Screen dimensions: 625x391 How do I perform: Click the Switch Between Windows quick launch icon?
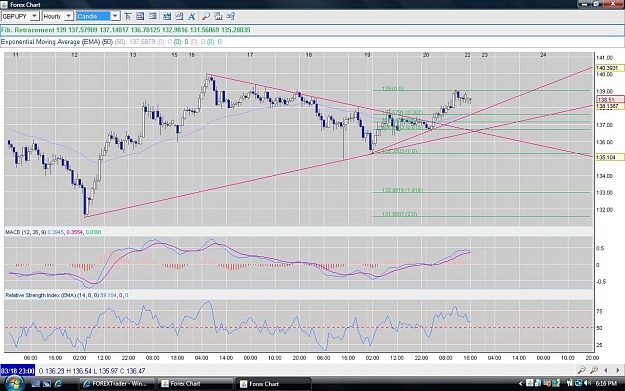(47, 384)
